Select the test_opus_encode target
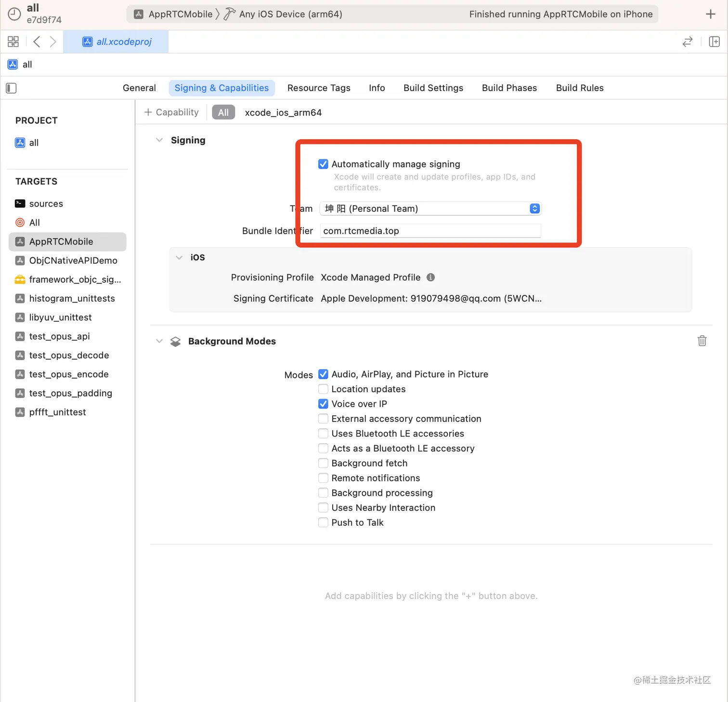Screen dimensions: 728x702 click(67, 374)
